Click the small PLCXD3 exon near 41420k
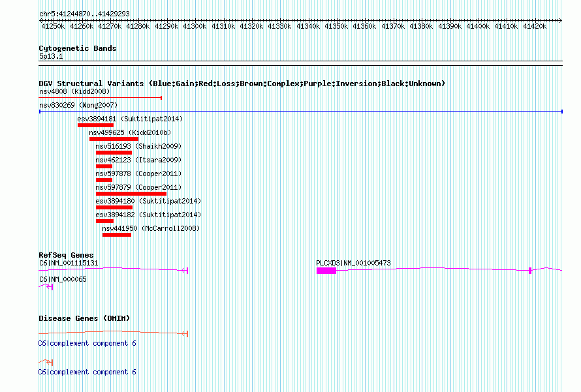This screenshot has width=581, height=392. click(530, 271)
